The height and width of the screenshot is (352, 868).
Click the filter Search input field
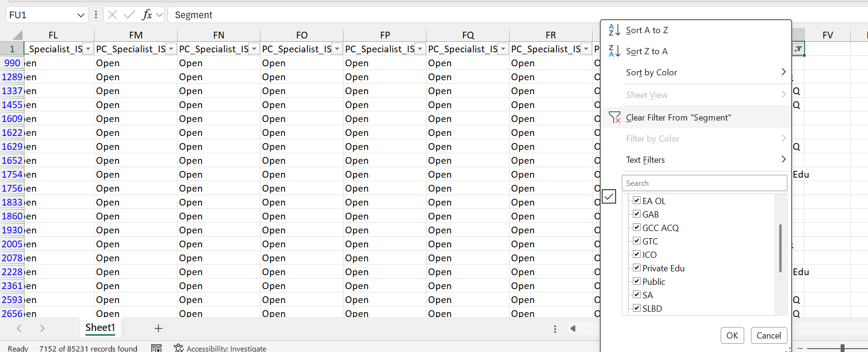point(704,183)
